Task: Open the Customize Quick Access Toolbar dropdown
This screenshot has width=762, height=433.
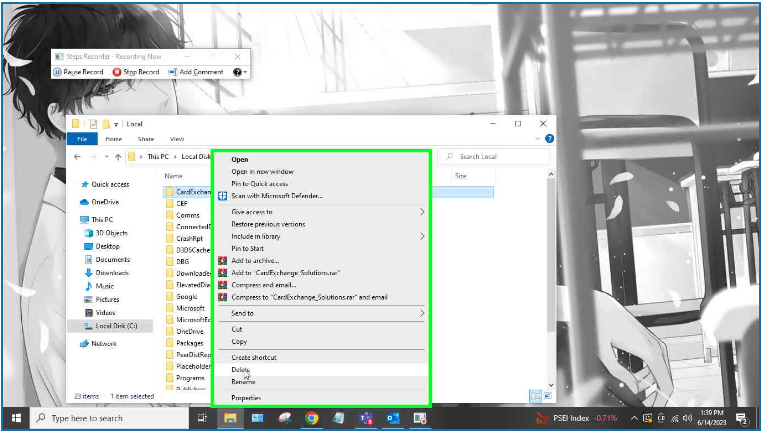Action: pyautogui.click(x=116, y=124)
